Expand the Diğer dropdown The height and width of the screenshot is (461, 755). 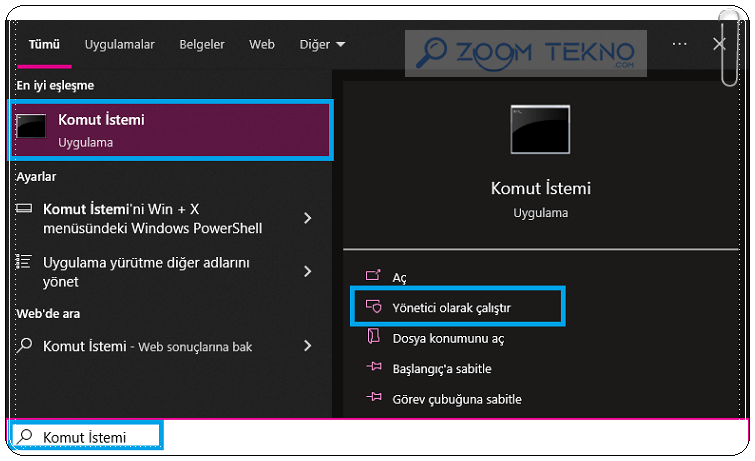coord(322,44)
